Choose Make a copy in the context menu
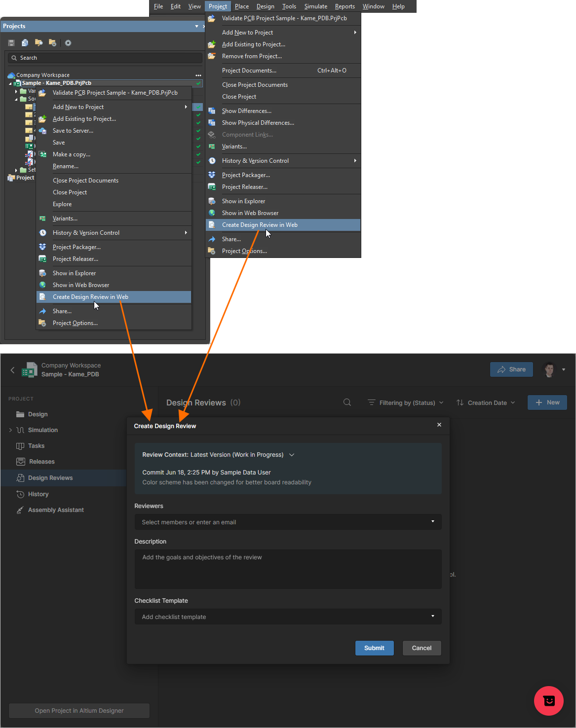The image size is (576, 728). pyautogui.click(x=114, y=154)
